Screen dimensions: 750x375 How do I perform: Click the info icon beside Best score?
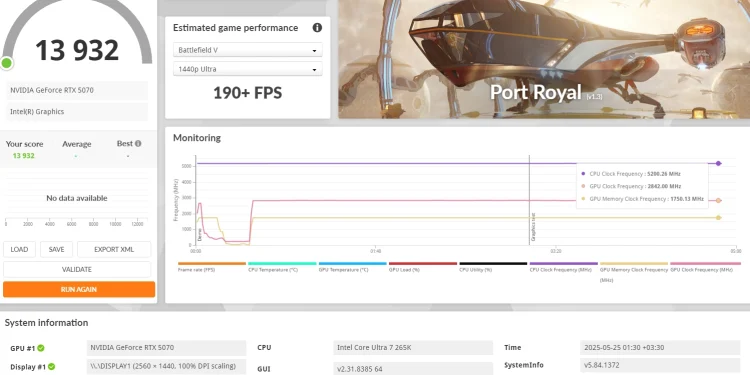(x=138, y=143)
